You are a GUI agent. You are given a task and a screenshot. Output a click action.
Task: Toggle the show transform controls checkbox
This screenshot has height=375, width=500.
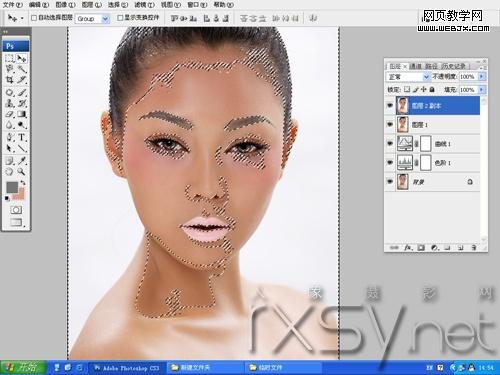coord(120,18)
